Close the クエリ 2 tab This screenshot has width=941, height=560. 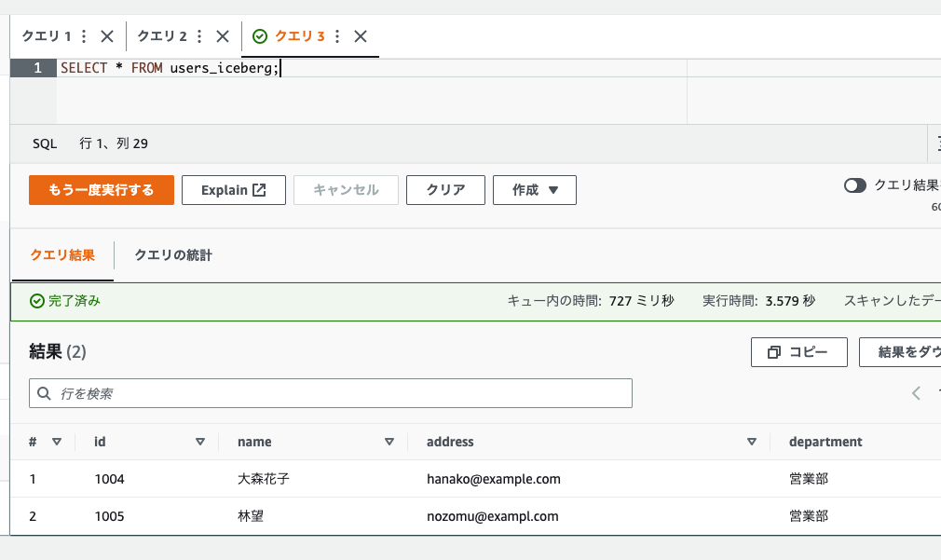pyautogui.click(x=223, y=36)
